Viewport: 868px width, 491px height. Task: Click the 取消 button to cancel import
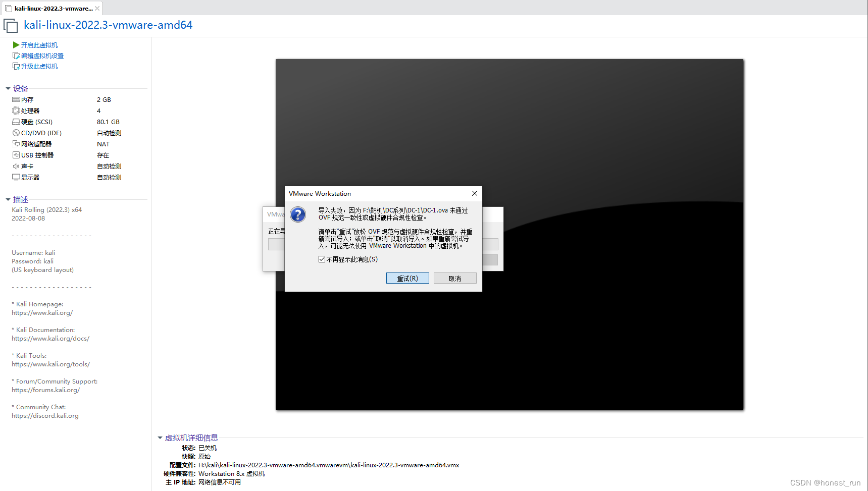click(454, 278)
